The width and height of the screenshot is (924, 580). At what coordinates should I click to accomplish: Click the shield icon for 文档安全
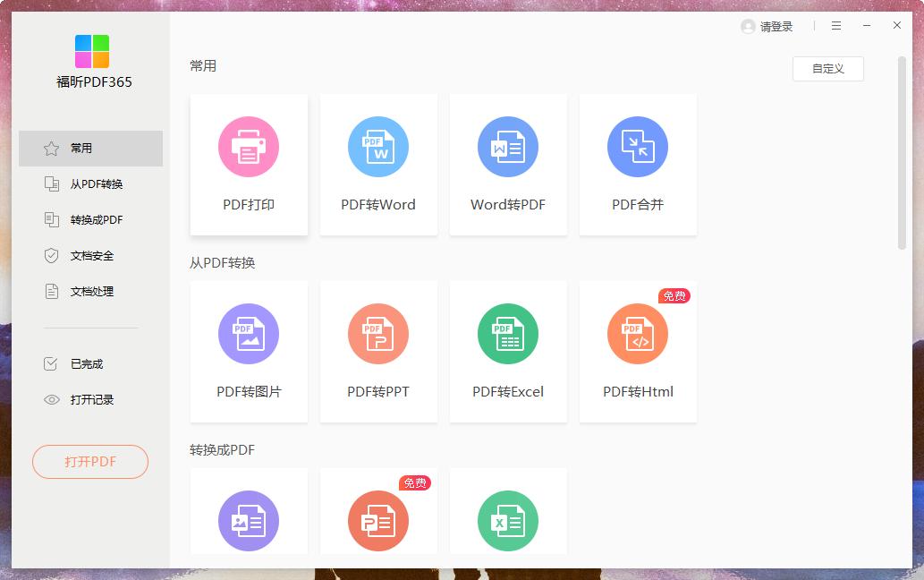click(x=51, y=256)
